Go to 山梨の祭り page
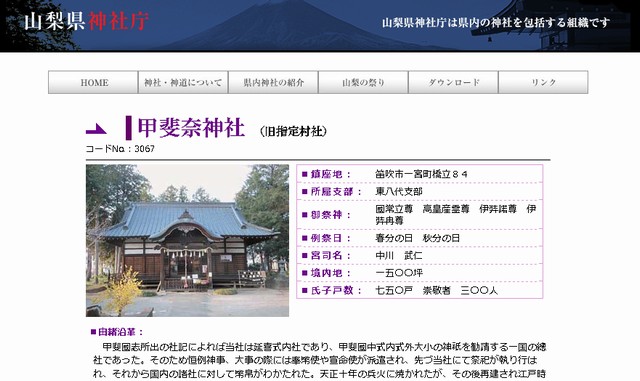 [x=363, y=82]
